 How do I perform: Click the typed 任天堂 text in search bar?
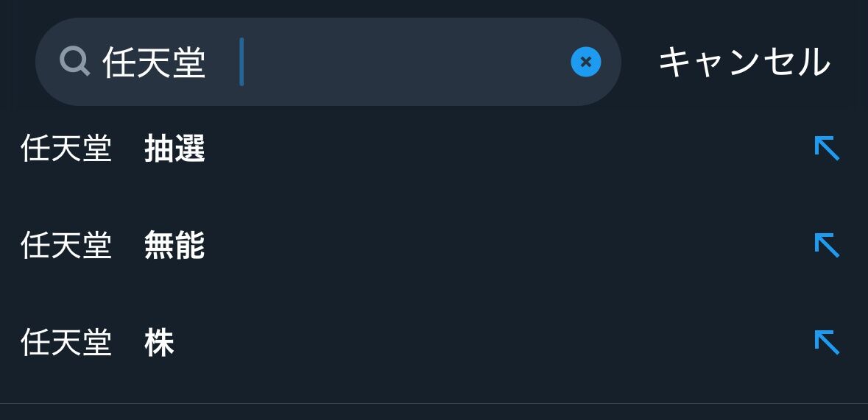pyautogui.click(x=154, y=63)
